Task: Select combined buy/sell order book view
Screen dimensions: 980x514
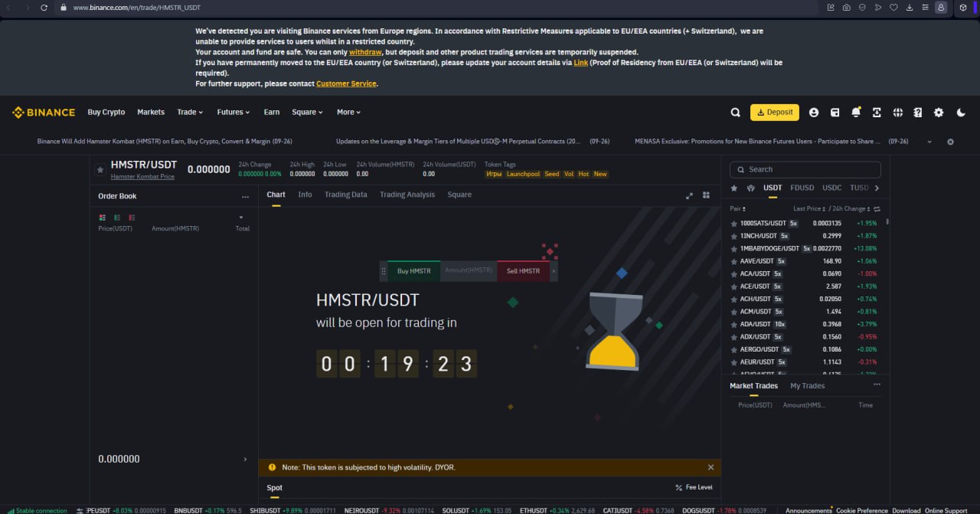Action: coord(103,218)
